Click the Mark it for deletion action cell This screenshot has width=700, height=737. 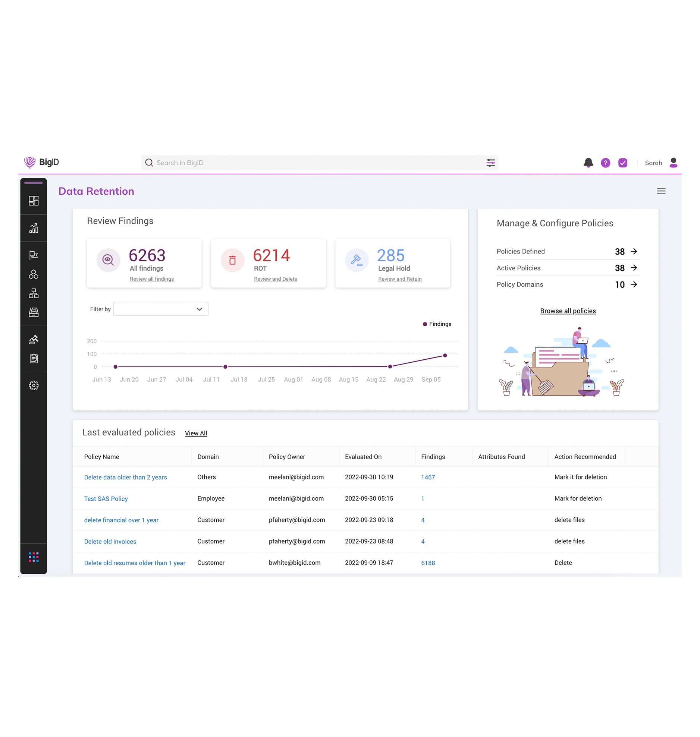click(x=581, y=477)
